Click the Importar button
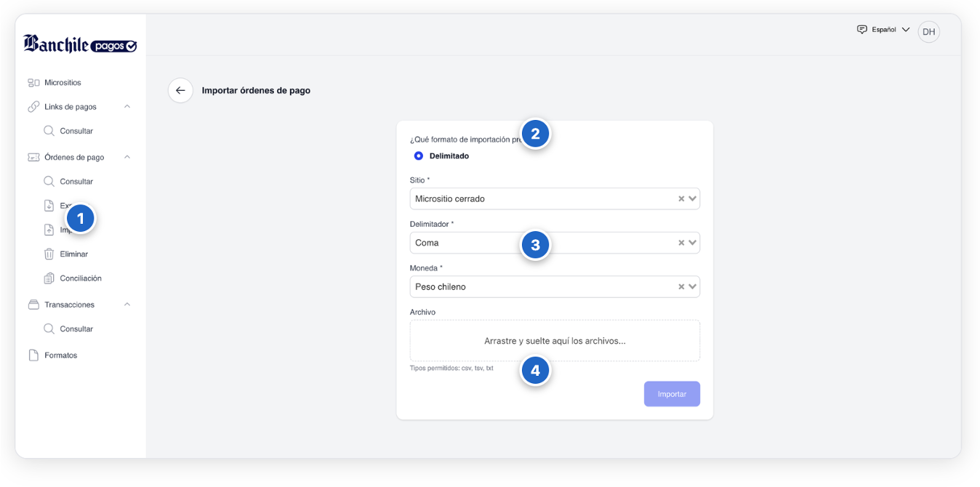The height and width of the screenshot is (487, 980). pos(672,394)
